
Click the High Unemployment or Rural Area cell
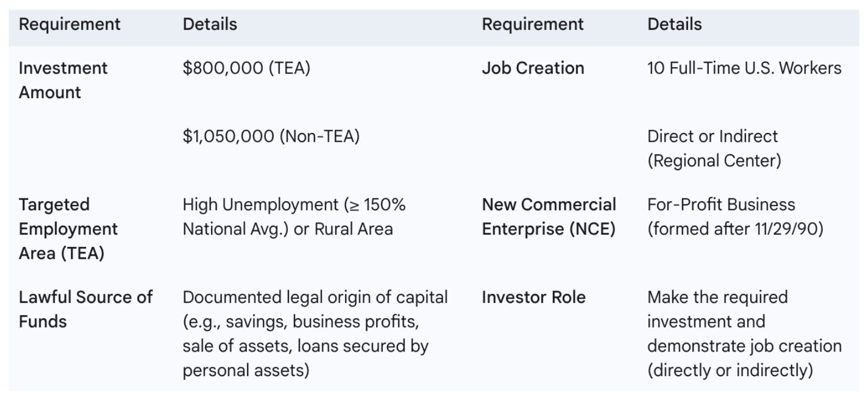pyautogui.click(x=294, y=216)
